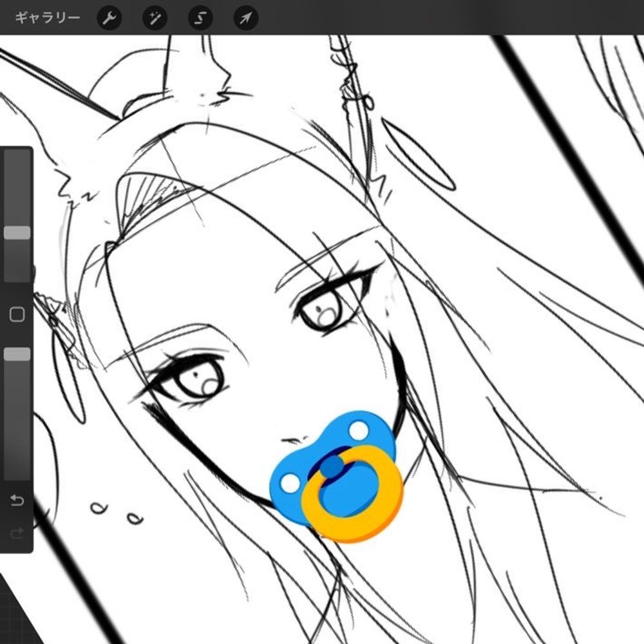Activate the Transform arrow tool
Image resolution: width=644 pixels, height=644 pixels.
[x=245, y=18]
